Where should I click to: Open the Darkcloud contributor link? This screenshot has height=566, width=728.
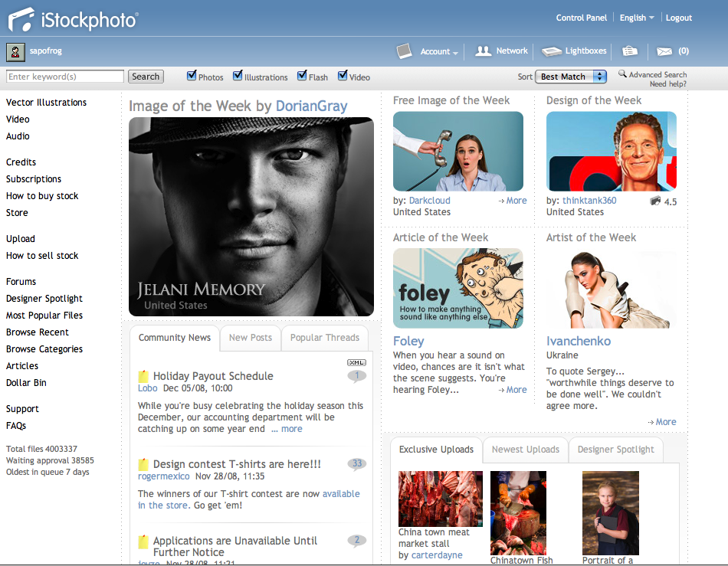click(429, 201)
